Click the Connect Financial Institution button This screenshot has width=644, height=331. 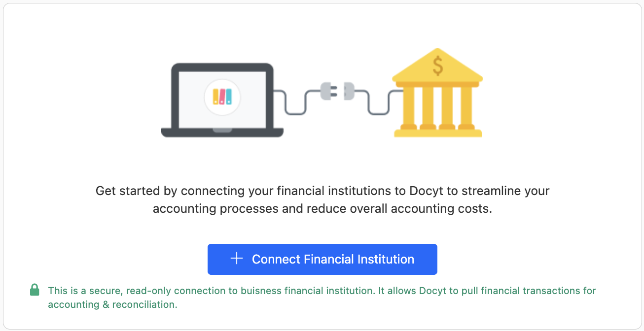[322, 259]
